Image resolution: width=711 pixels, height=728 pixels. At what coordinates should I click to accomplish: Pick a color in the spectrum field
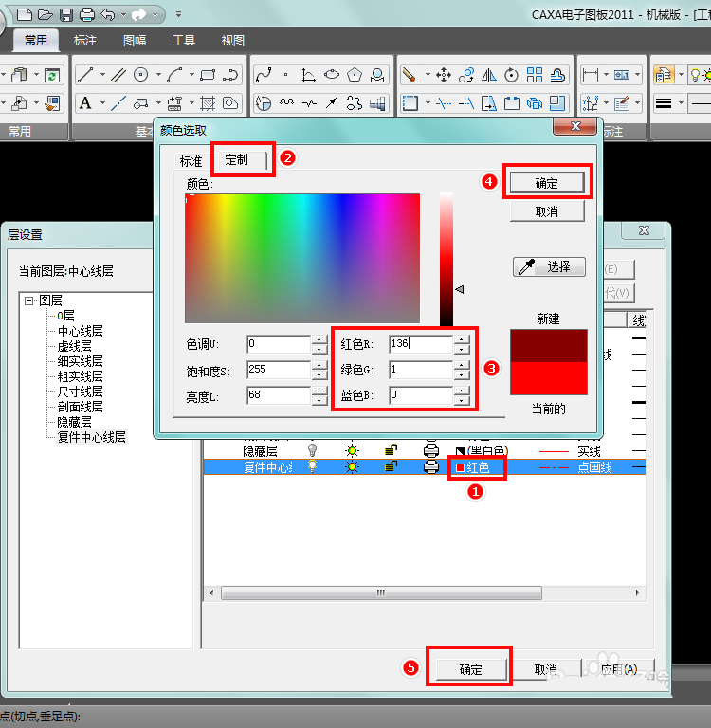click(x=302, y=258)
